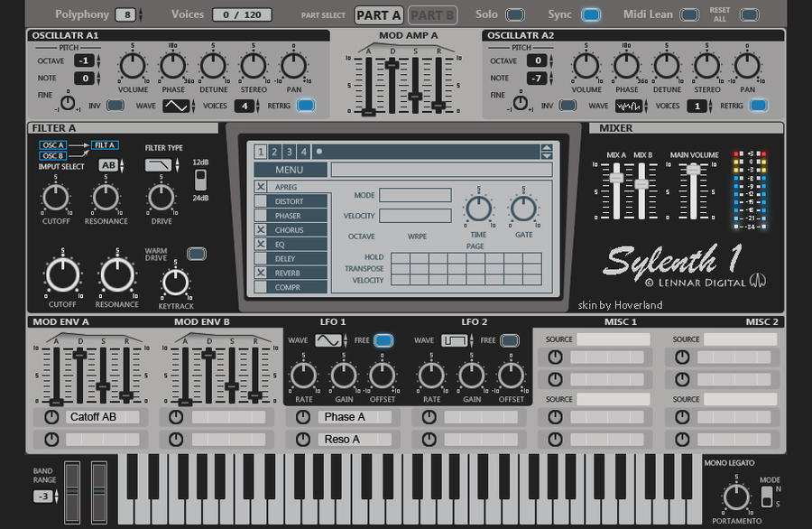Toggle the Solo switch
Screen dimensions: 812x529
(515, 14)
